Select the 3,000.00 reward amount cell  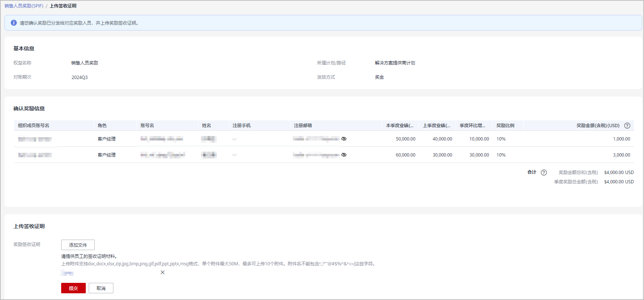coord(621,155)
